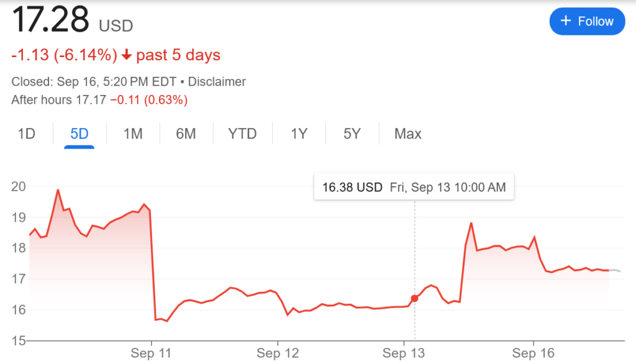This screenshot has height=364, width=636.
Task: Click the Follow button
Action: tap(586, 21)
